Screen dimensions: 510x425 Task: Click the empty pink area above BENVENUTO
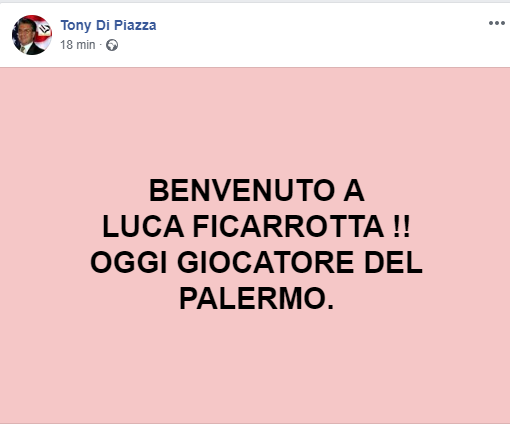click(x=255, y=122)
